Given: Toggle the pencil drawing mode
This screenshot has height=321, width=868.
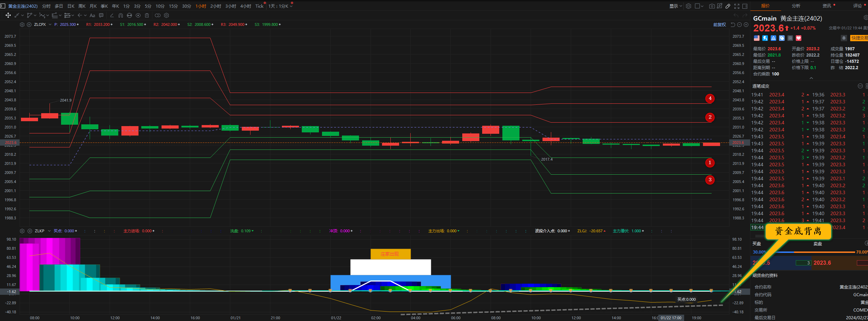Looking at the screenshot, I should pos(728,6).
